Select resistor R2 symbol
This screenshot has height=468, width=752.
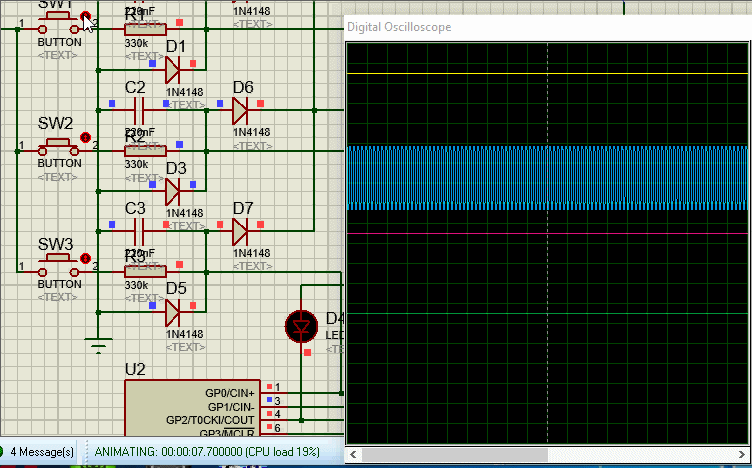tap(145, 151)
